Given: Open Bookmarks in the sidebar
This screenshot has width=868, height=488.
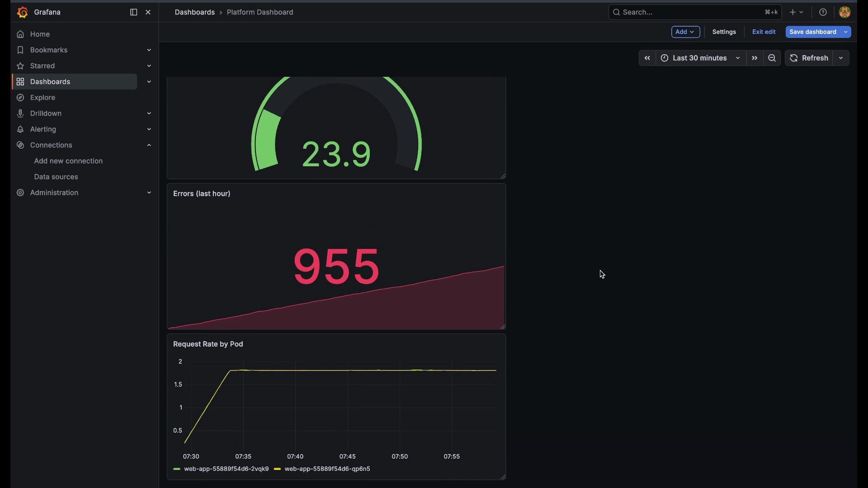Looking at the screenshot, I should click(x=49, y=50).
